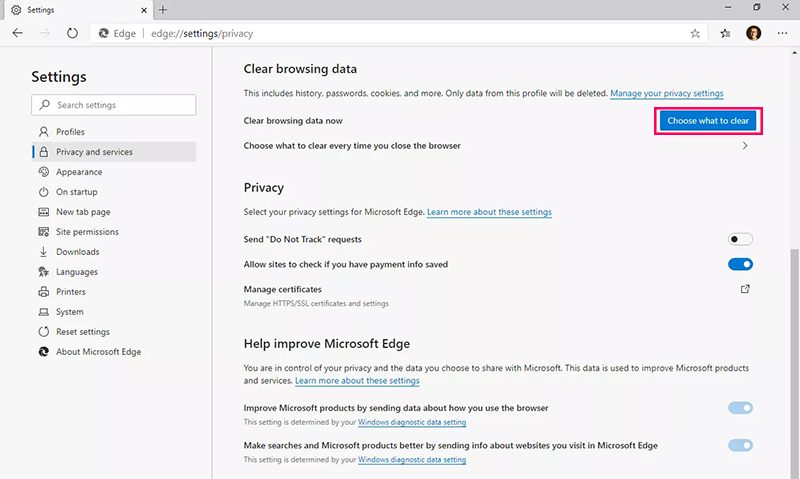Image resolution: width=800 pixels, height=479 pixels.
Task: Open the user profile avatar
Action: click(x=753, y=34)
